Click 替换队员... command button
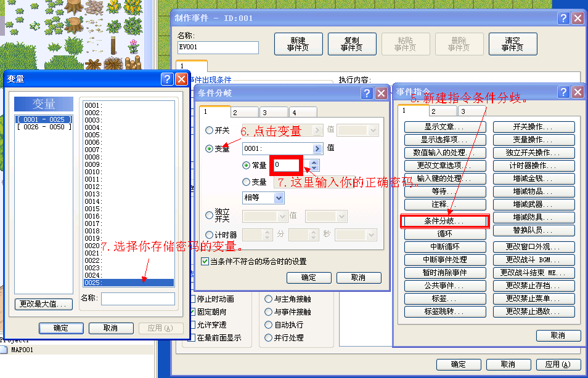 [534, 230]
